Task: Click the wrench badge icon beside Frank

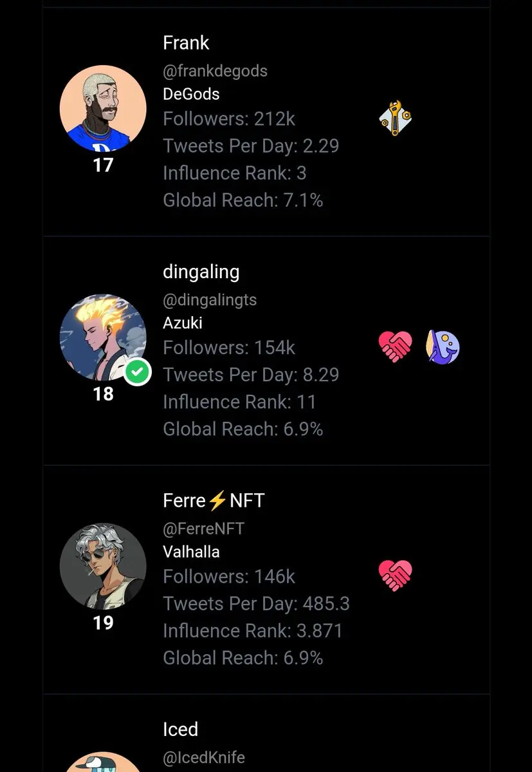Action: coord(396,118)
